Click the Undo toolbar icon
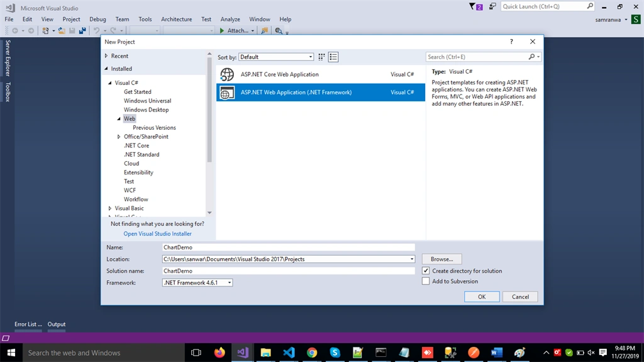The height and width of the screenshot is (362, 644). click(96, 30)
